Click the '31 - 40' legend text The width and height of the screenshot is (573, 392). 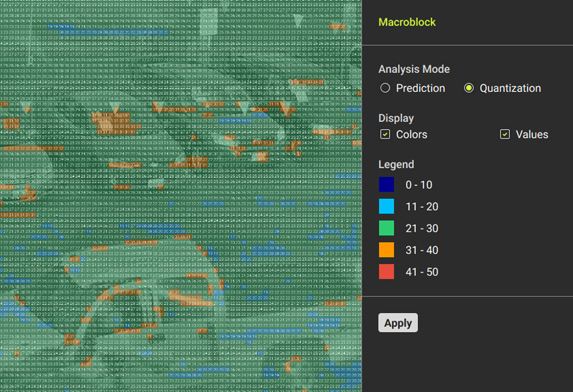click(422, 250)
